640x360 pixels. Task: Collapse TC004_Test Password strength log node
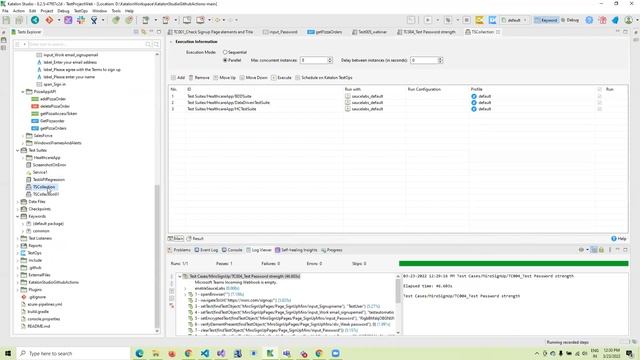(180, 276)
